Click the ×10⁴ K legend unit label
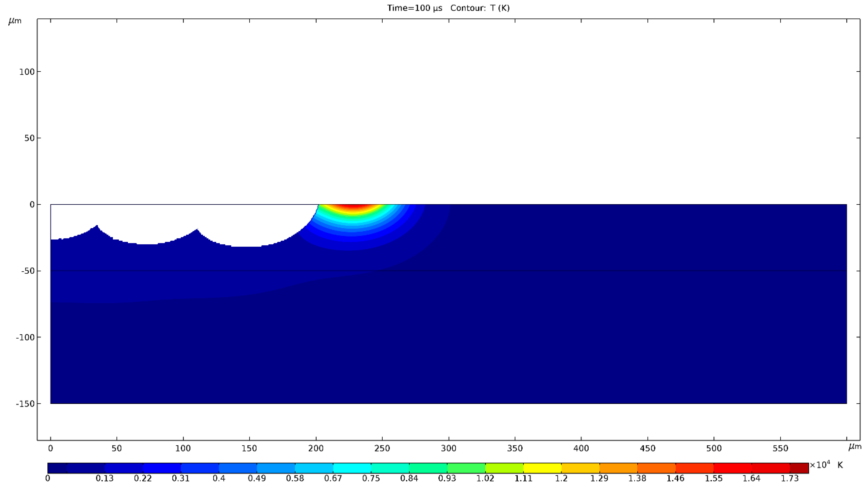Screen dimensions: 868x489 pyautogui.click(x=826, y=465)
